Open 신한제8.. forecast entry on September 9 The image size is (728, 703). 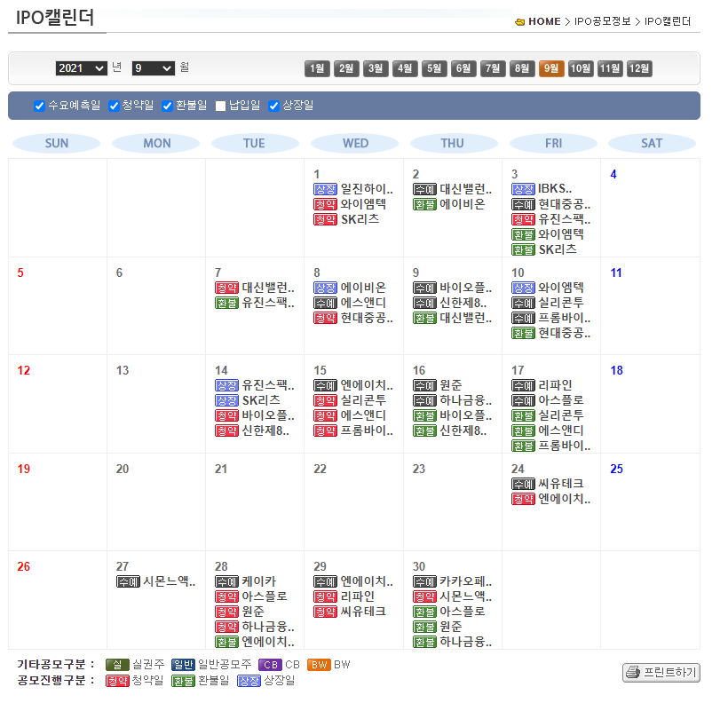463,303
